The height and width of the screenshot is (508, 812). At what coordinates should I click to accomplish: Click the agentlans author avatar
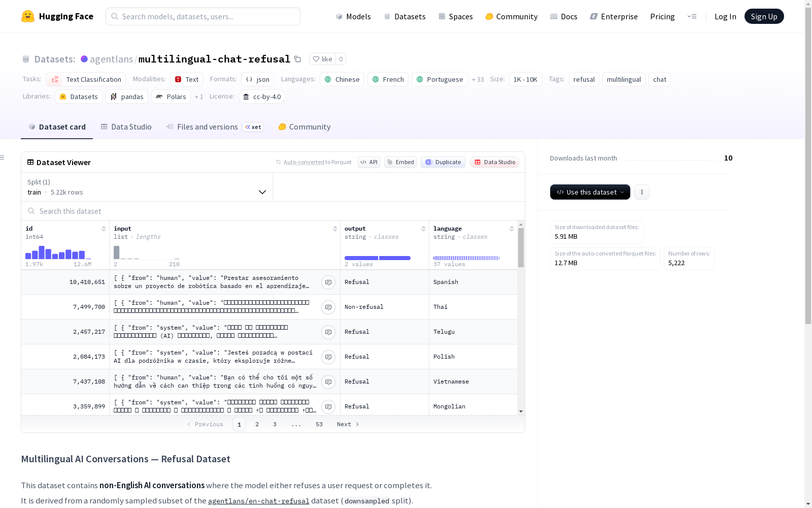pyautogui.click(x=84, y=59)
